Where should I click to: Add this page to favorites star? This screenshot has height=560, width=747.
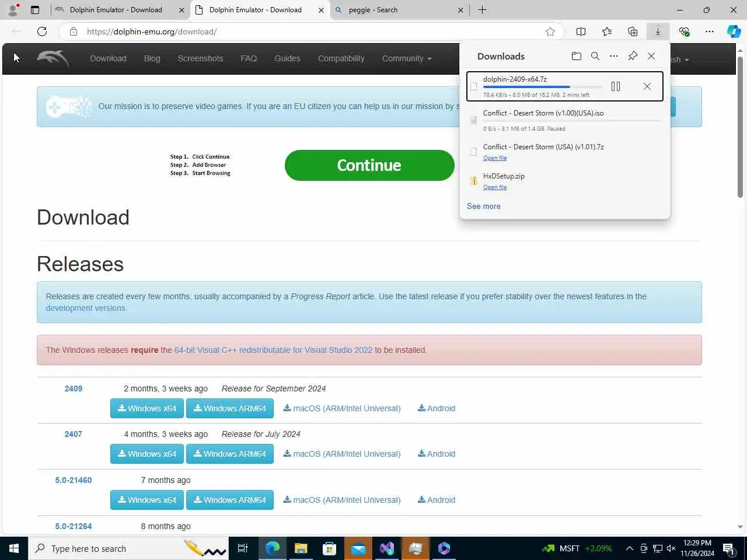click(x=550, y=32)
